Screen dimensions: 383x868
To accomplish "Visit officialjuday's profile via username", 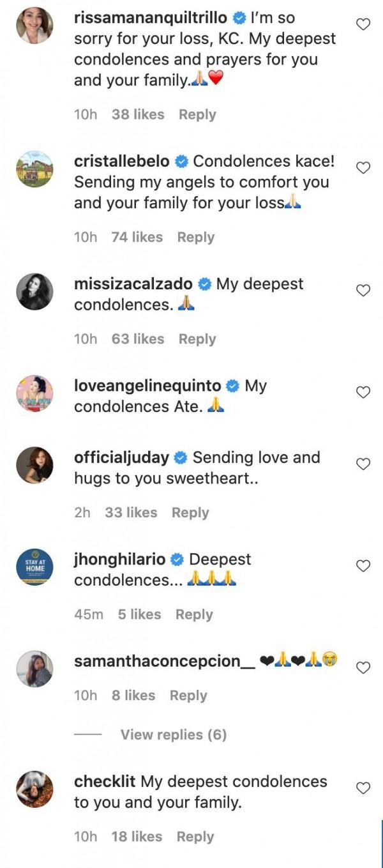I will (121, 457).
